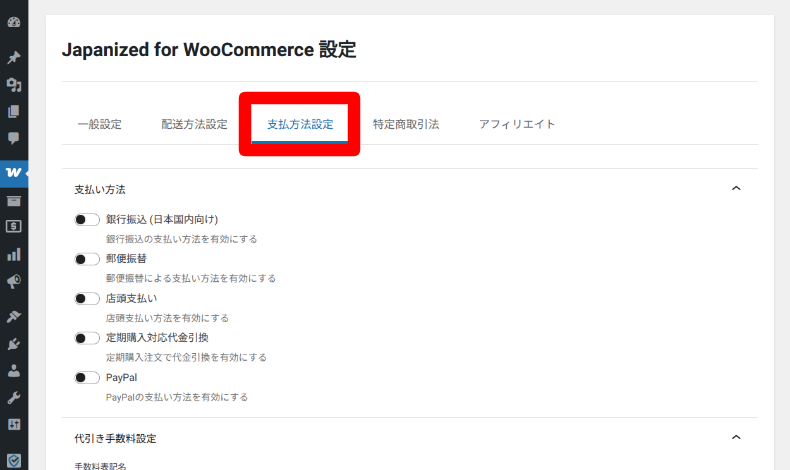
Task: Collapse the 代引き手数料設定 section chevron
Action: (x=736, y=437)
